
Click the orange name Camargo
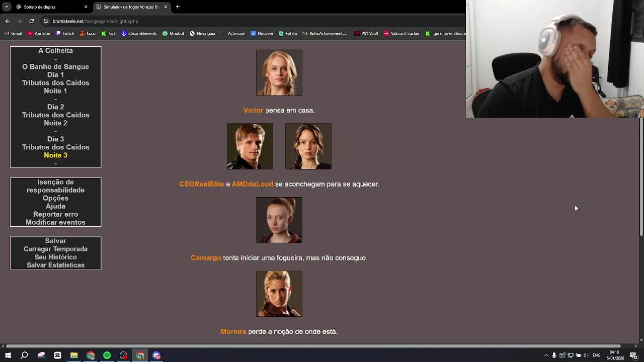tap(206, 258)
